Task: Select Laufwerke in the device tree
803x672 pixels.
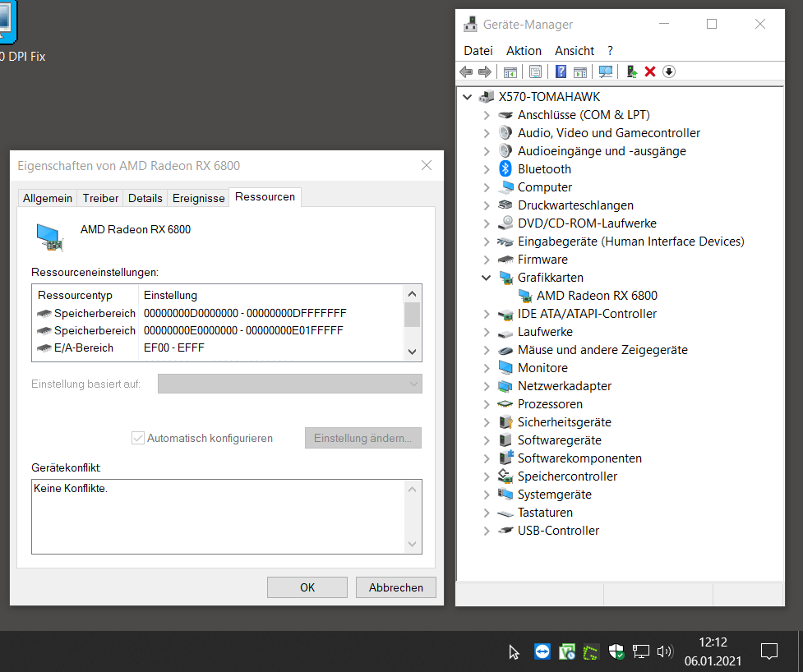Action: 545,332
